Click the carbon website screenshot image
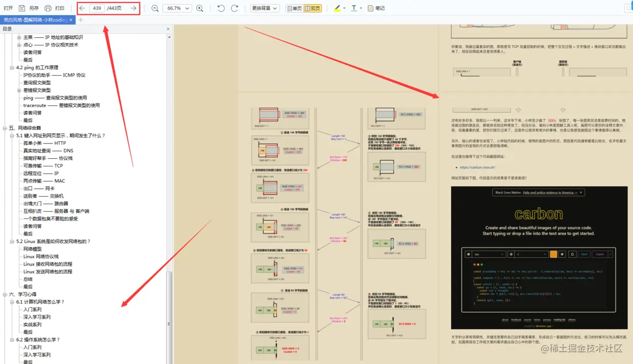Image resolution: width=633 pixels, height=364 pixels. click(x=539, y=257)
